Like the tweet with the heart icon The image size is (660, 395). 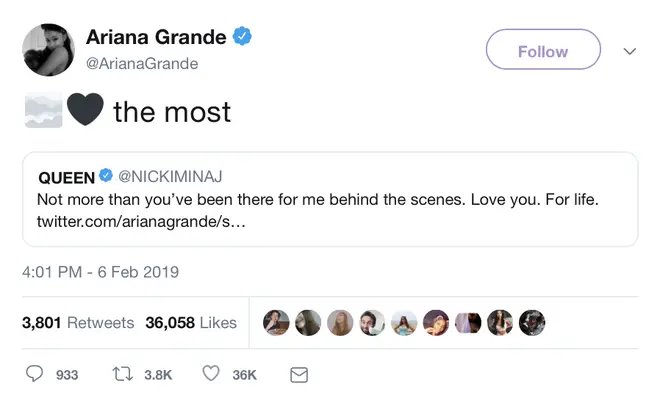click(x=211, y=374)
